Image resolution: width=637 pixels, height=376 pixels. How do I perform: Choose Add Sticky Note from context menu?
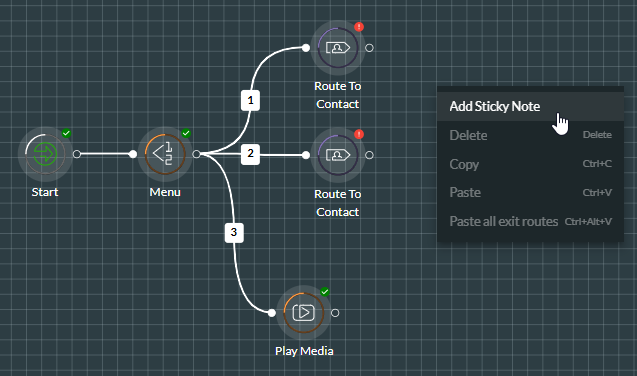click(x=530, y=106)
